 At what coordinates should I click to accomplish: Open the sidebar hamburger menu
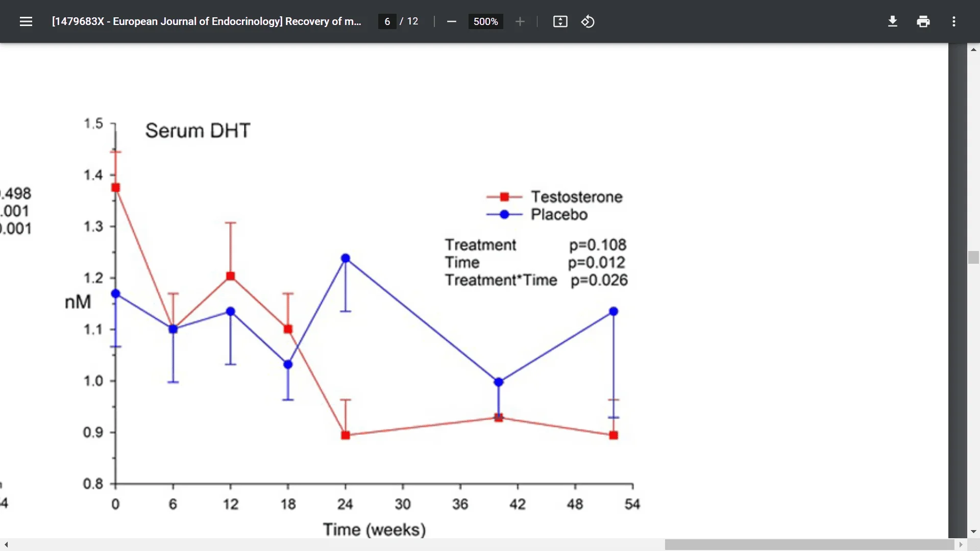[26, 21]
